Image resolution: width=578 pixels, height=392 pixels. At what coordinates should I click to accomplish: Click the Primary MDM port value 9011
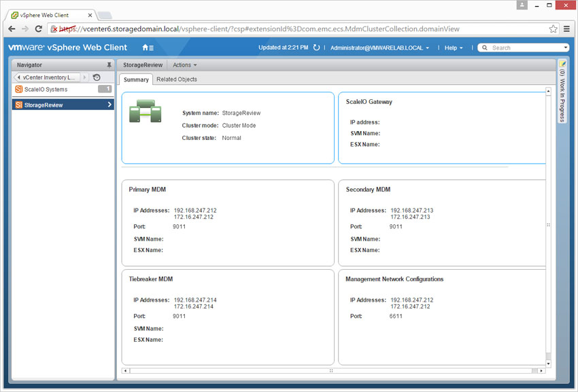pyautogui.click(x=179, y=227)
